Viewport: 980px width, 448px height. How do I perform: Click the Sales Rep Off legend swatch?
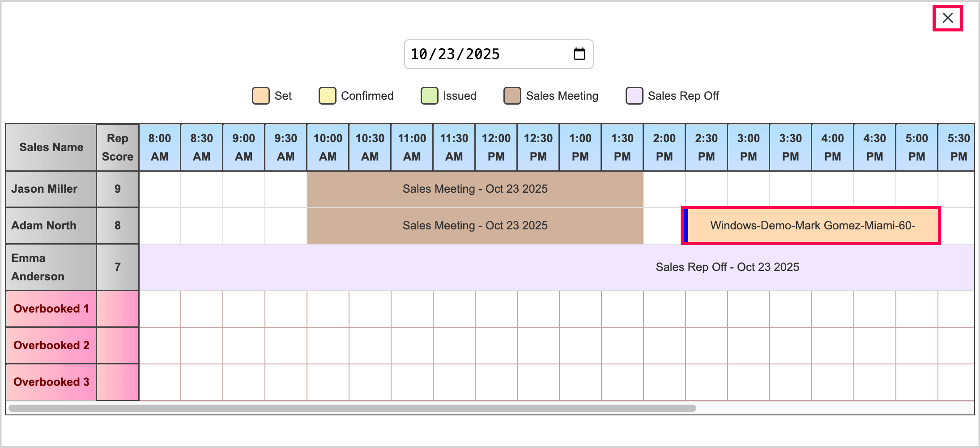(x=634, y=96)
